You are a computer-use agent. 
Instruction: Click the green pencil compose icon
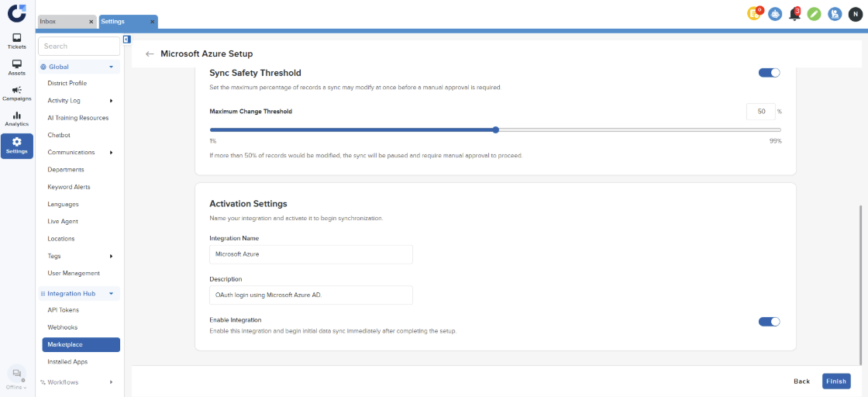point(814,14)
